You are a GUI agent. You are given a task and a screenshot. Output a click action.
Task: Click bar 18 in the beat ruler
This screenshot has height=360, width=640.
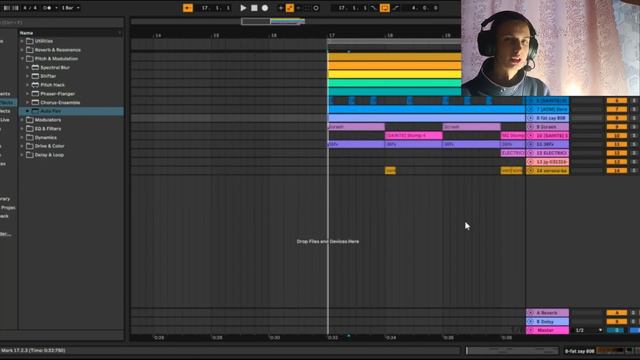(x=389, y=36)
